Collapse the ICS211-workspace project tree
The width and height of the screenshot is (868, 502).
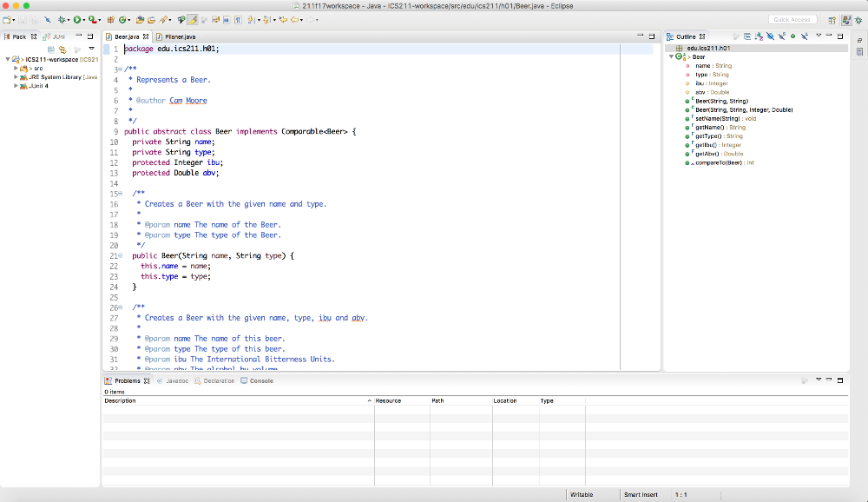click(7, 59)
